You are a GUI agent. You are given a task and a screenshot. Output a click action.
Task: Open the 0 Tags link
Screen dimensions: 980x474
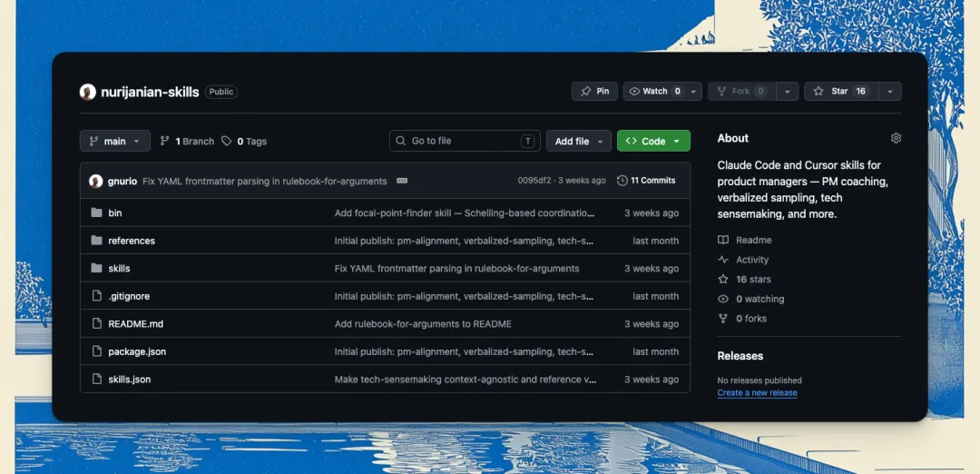click(x=244, y=142)
